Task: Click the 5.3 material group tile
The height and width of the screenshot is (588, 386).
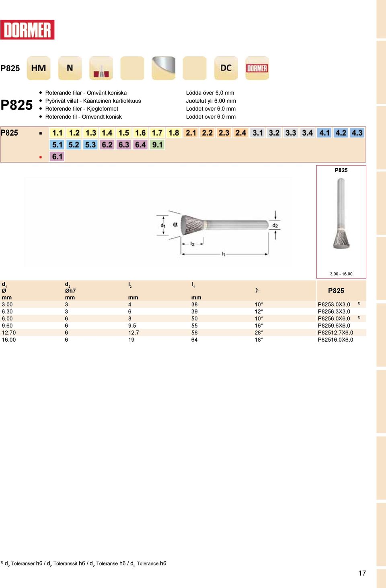Action: (90, 144)
